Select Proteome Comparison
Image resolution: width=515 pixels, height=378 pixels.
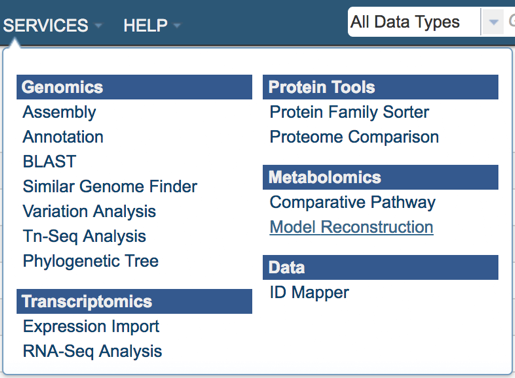click(354, 137)
